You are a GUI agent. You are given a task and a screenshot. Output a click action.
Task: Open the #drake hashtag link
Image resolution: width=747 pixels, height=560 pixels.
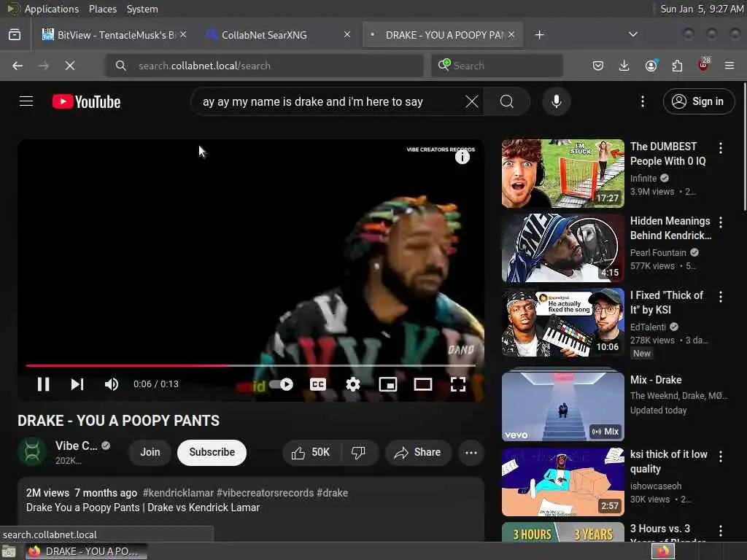pyautogui.click(x=333, y=493)
